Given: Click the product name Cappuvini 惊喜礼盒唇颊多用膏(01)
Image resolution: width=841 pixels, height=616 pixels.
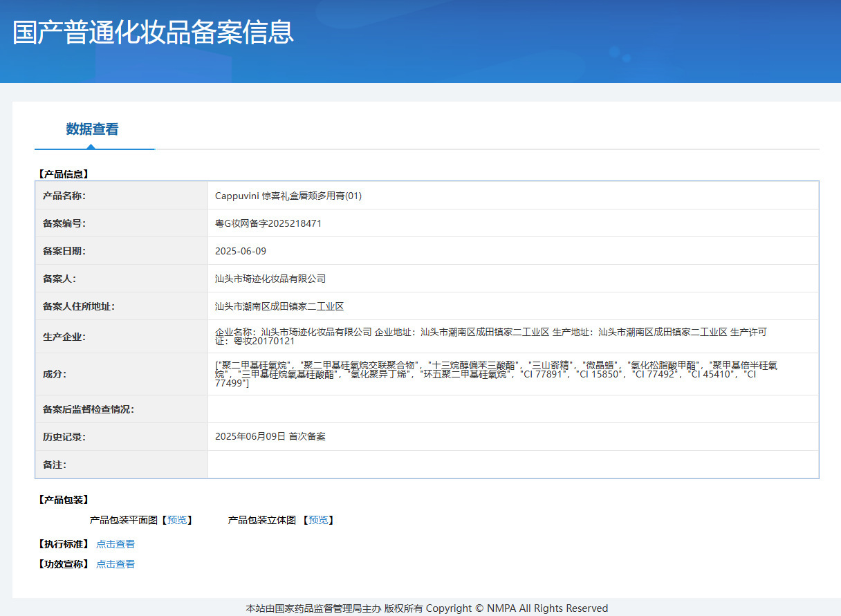Looking at the screenshot, I should click(x=288, y=196).
